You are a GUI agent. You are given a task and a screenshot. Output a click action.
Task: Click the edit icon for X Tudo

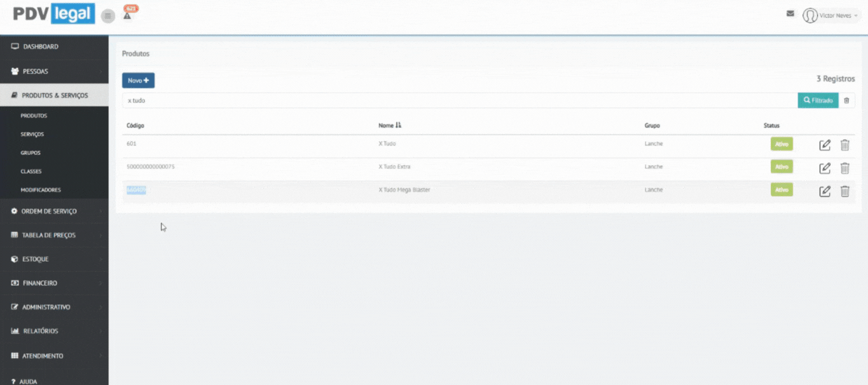point(825,145)
